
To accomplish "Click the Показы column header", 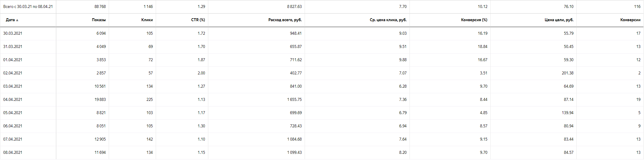I will tap(99, 20).
